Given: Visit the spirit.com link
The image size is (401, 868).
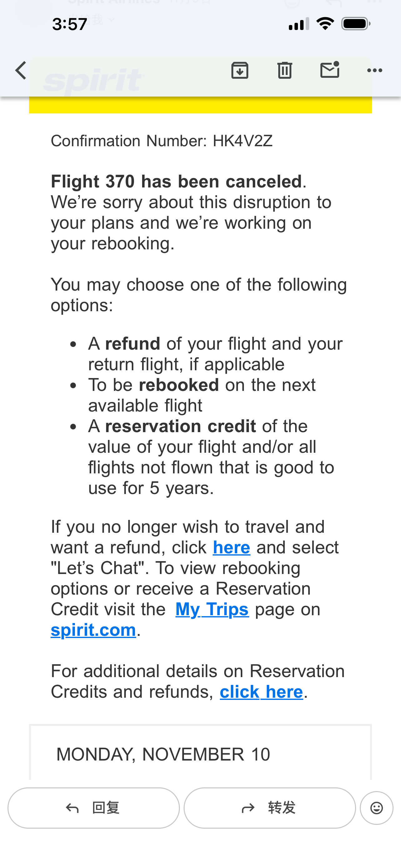Looking at the screenshot, I should click(x=93, y=630).
